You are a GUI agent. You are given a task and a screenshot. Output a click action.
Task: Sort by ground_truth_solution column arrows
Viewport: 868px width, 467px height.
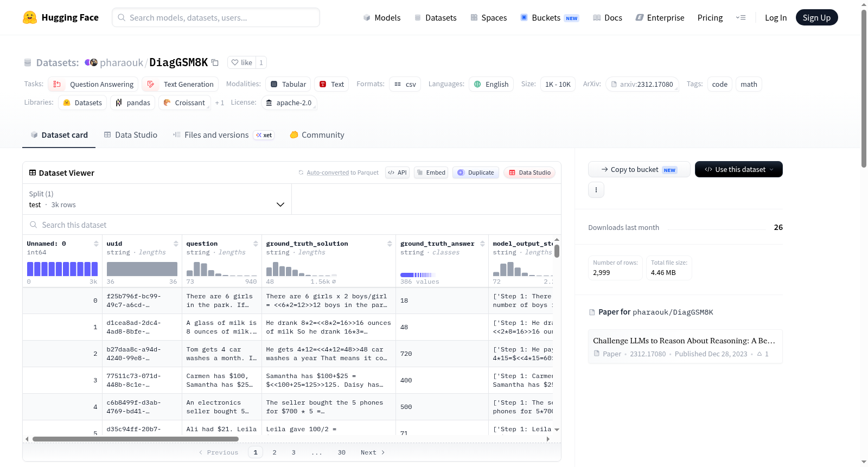pos(390,244)
